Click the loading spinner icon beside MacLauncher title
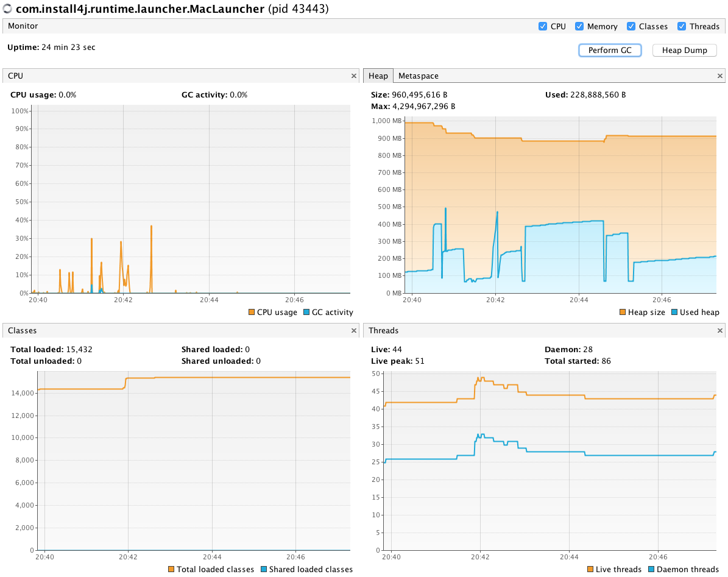The height and width of the screenshot is (577, 728). tap(7, 9)
